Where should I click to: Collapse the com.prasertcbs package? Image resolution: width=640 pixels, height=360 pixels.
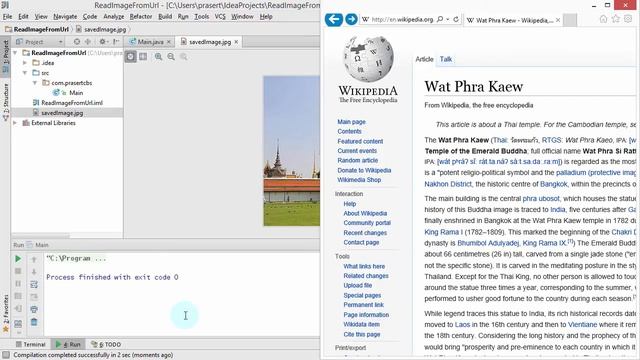[35, 83]
